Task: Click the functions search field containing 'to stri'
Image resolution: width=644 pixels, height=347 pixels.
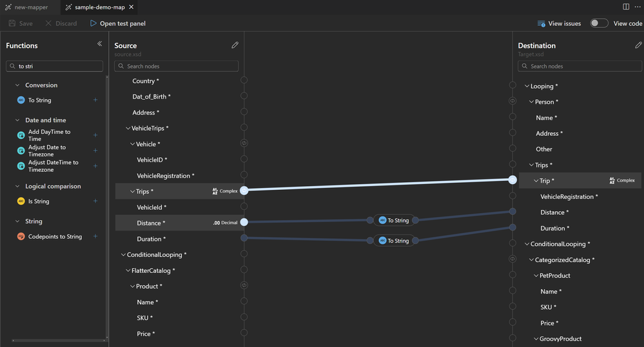Action: pyautogui.click(x=55, y=66)
